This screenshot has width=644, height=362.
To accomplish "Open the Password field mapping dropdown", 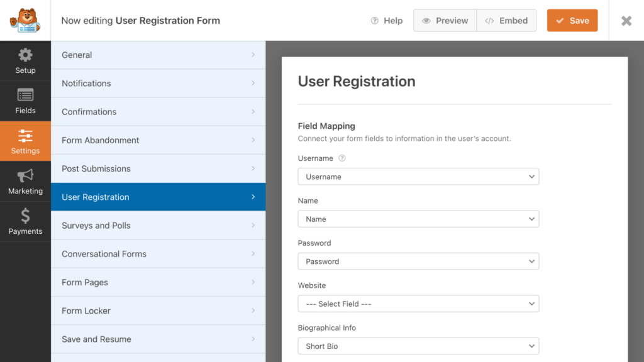I will coord(418,261).
